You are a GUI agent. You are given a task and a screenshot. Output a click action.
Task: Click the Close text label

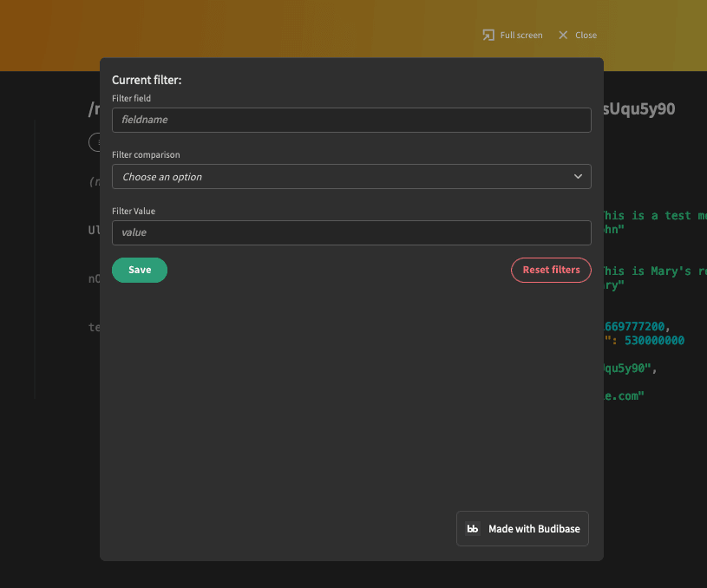[586, 36]
